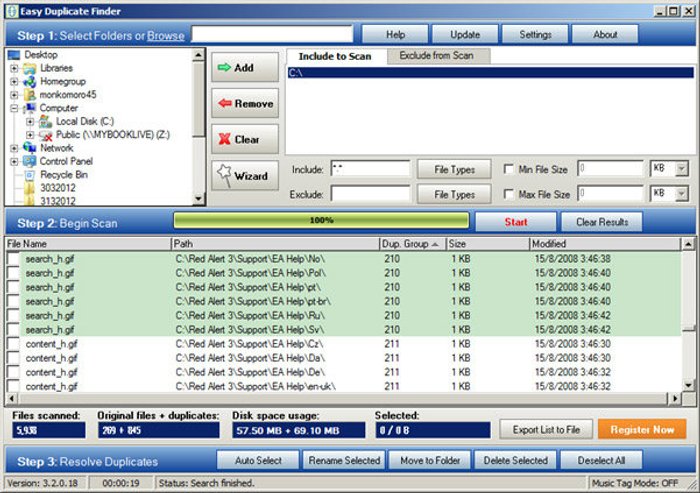Expand the Local Disk (C:) node
Screen dimensions: 700x493
point(30,121)
